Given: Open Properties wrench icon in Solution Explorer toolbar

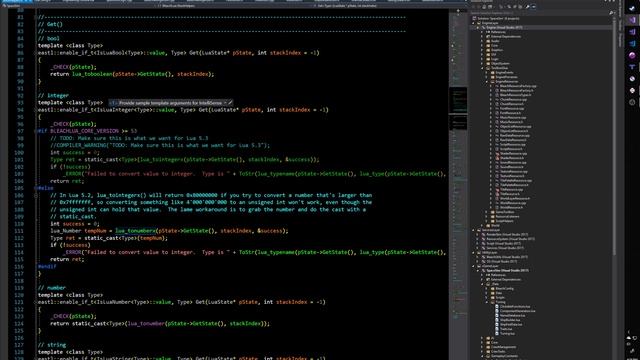Looking at the screenshot, I should point(527,7).
